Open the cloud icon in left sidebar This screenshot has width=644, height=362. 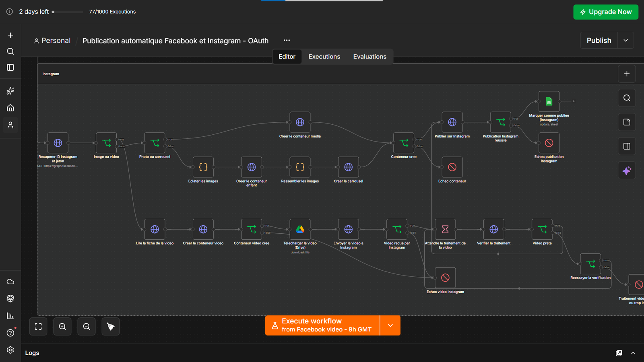(x=10, y=282)
